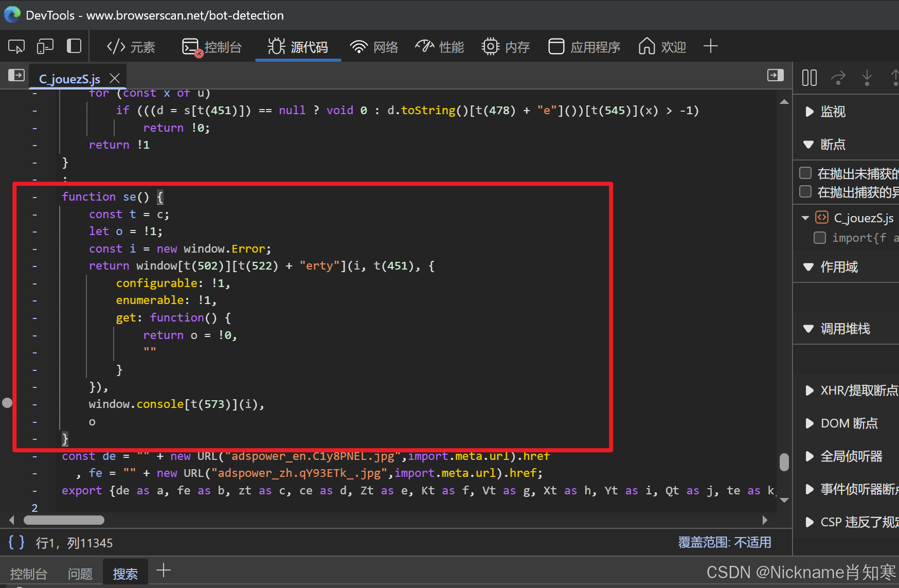Expand the CSP 违反了规定 section

tap(808, 522)
